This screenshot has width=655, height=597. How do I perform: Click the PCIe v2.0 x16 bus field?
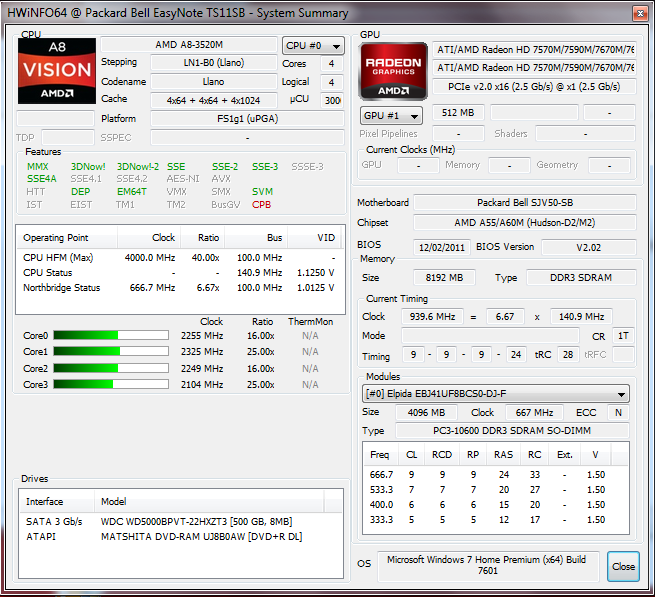[534, 86]
